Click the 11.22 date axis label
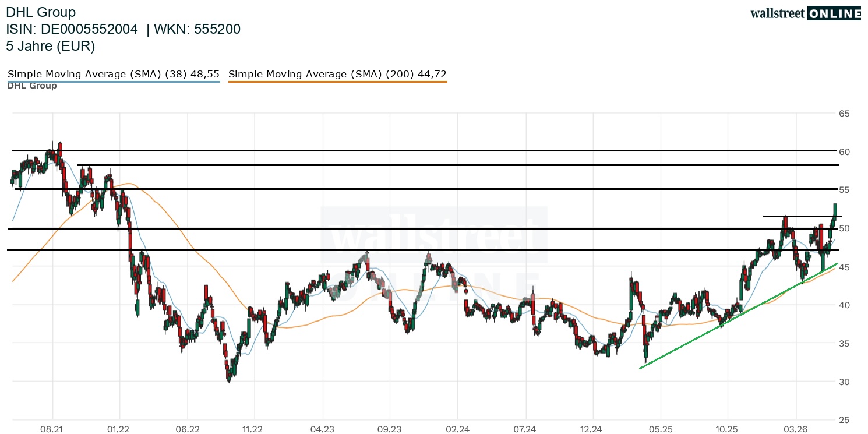The image size is (868, 434). [x=252, y=429]
